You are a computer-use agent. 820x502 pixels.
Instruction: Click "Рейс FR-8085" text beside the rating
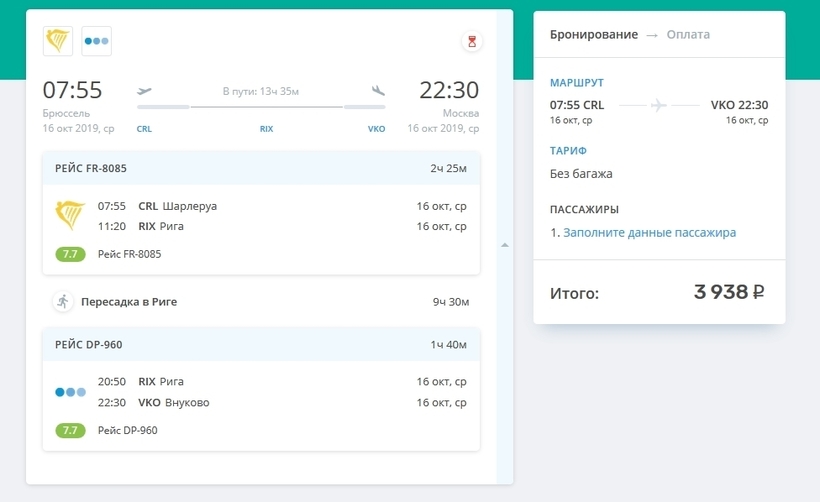(130, 254)
